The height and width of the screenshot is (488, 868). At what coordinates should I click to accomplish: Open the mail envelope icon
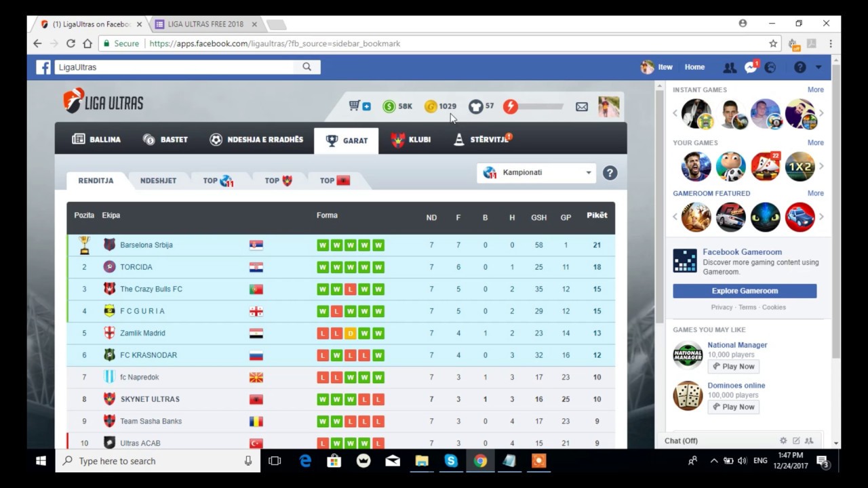pyautogui.click(x=582, y=106)
